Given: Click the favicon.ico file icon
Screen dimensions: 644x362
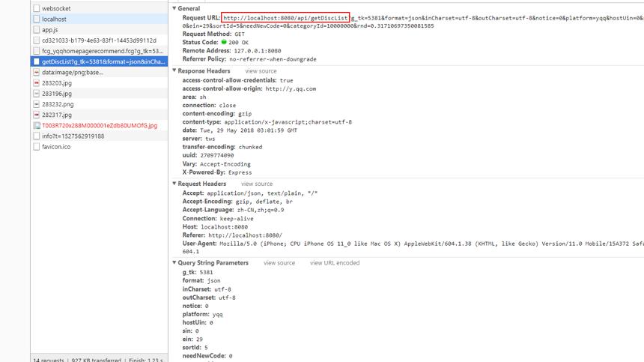Looking at the screenshot, I should click(37, 147).
